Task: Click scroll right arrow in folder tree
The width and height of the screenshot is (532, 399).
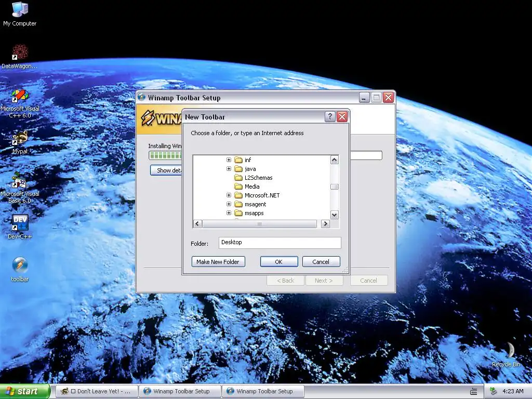Action: pyautogui.click(x=325, y=223)
